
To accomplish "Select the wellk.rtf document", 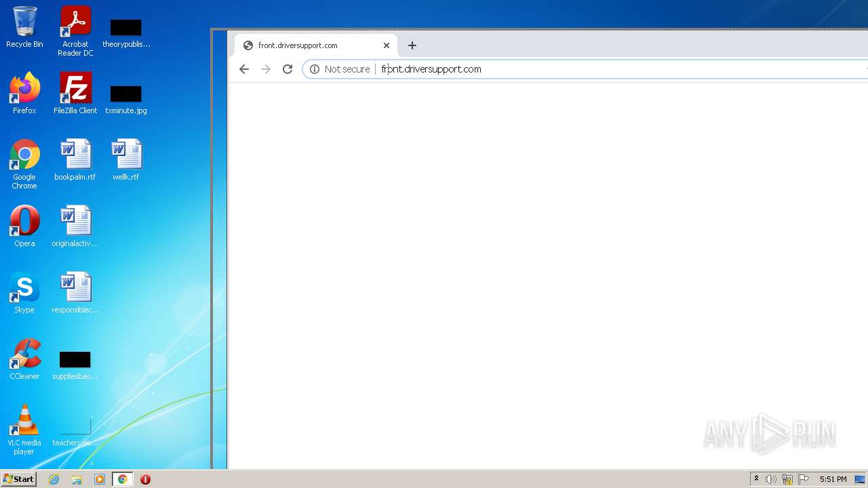I will (126, 160).
